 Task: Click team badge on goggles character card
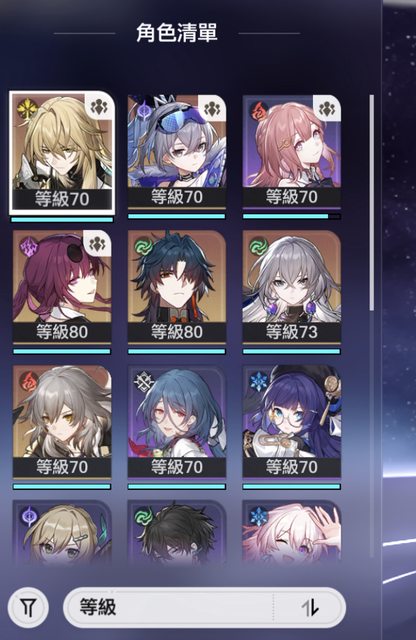(x=212, y=109)
